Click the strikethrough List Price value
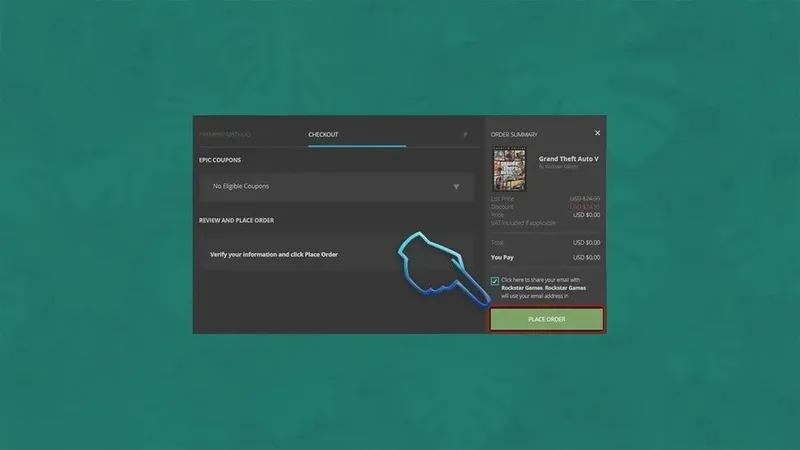 (x=585, y=199)
